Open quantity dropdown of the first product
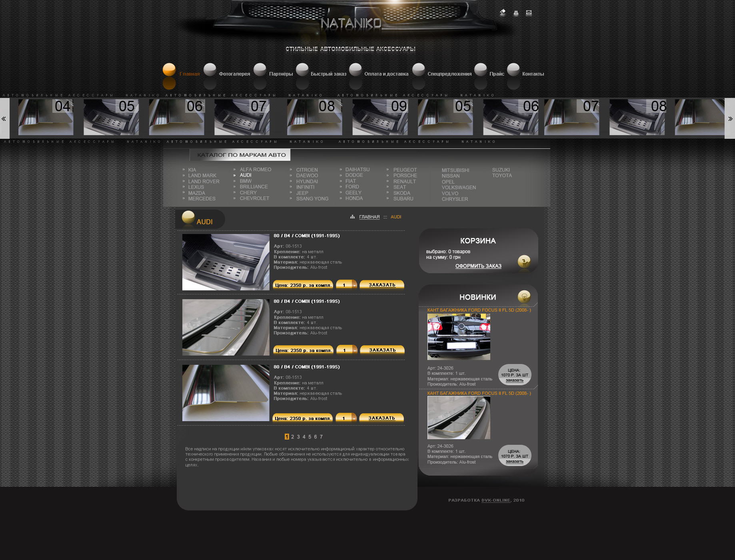 click(x=354, y=285)
